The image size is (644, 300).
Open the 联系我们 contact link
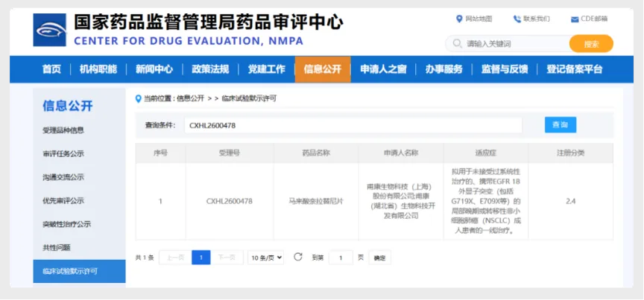(x=537, y=19)
